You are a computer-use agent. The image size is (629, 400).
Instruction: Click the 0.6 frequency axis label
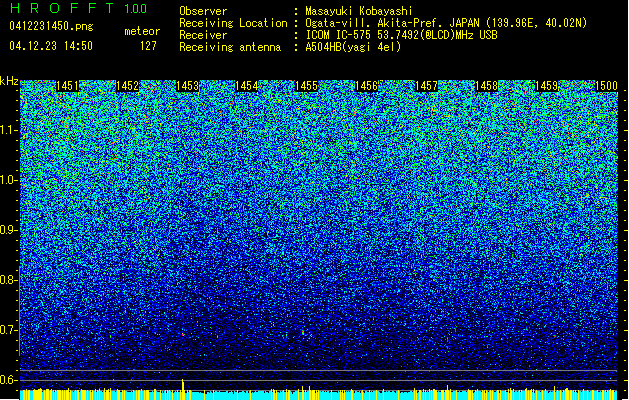coord(8,380)
